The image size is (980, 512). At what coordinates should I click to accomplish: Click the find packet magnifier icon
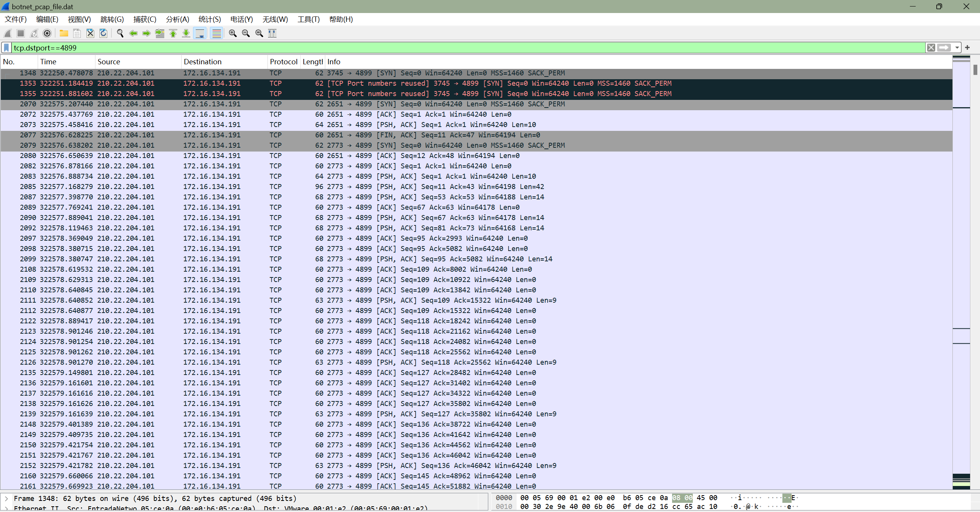tap(120, 33)
